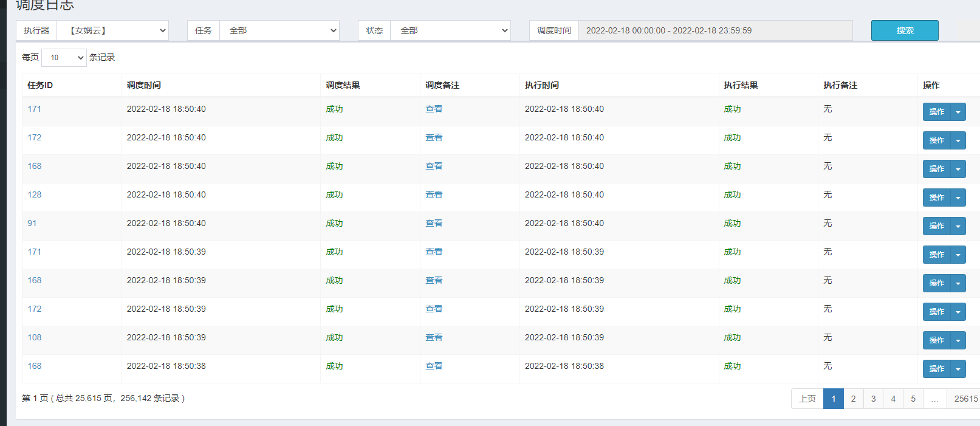Open the 每页 records-per-page dropdown
This screenshot has height=426, width=980.
tap(64, 58)
